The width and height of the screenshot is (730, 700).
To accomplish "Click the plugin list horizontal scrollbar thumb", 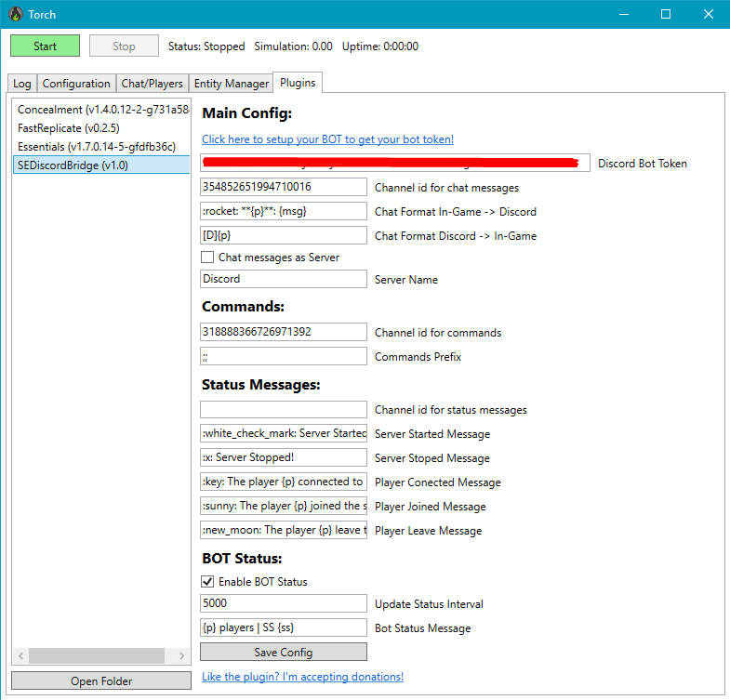I will tap(97, 655).
